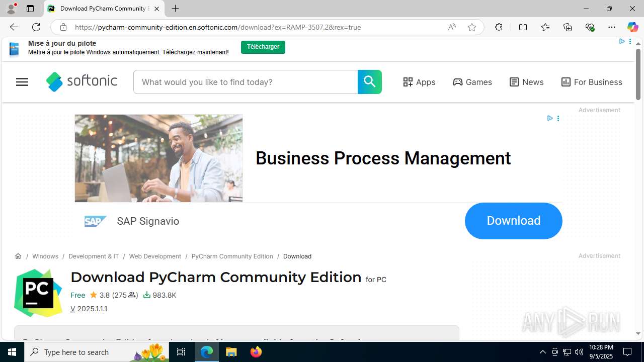The image size is (644, 362).
Task: Click Business Process Management headline
Action: (383, 158)
